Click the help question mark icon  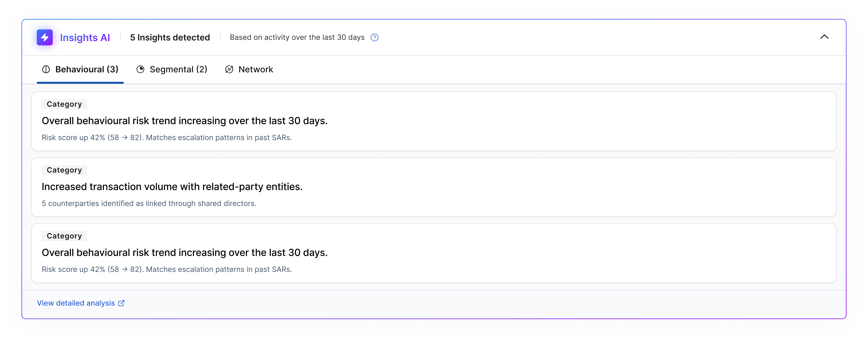(374, 37)
